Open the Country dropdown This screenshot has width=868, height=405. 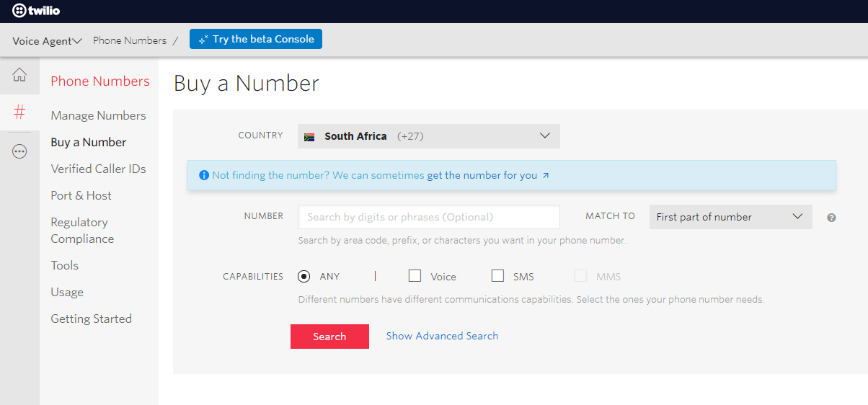coord(429,136)
